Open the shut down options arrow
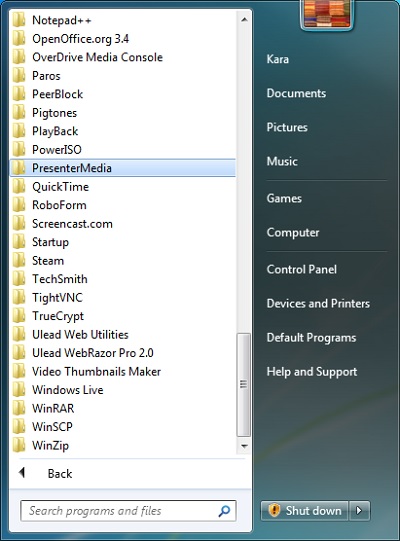 point(359,510)
